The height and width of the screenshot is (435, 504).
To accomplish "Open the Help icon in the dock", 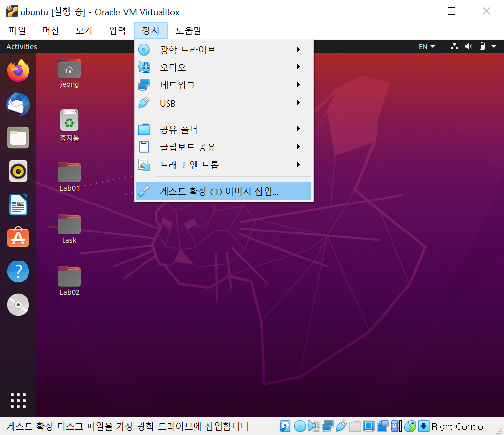I will [x=18, y=271].
